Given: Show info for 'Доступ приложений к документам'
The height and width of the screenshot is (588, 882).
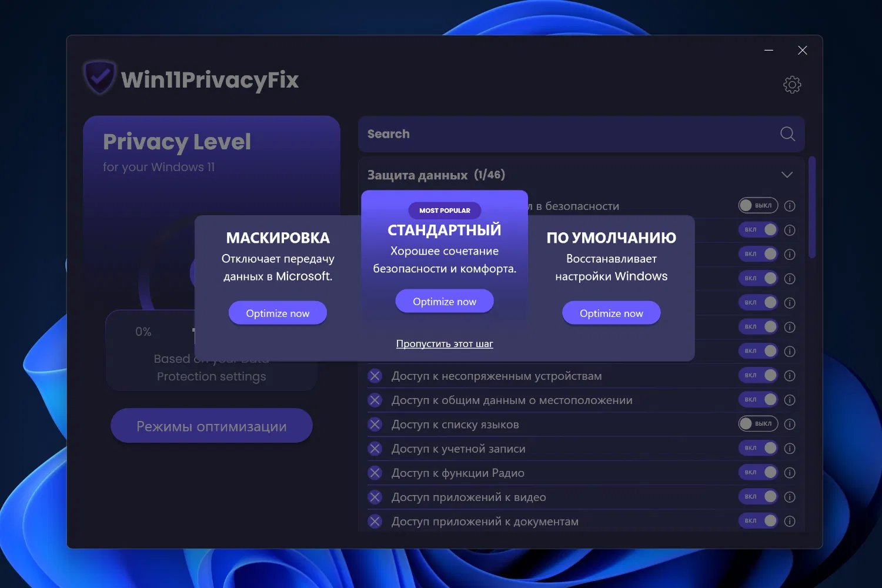Looking at the screenshot, I should [790, 521].
